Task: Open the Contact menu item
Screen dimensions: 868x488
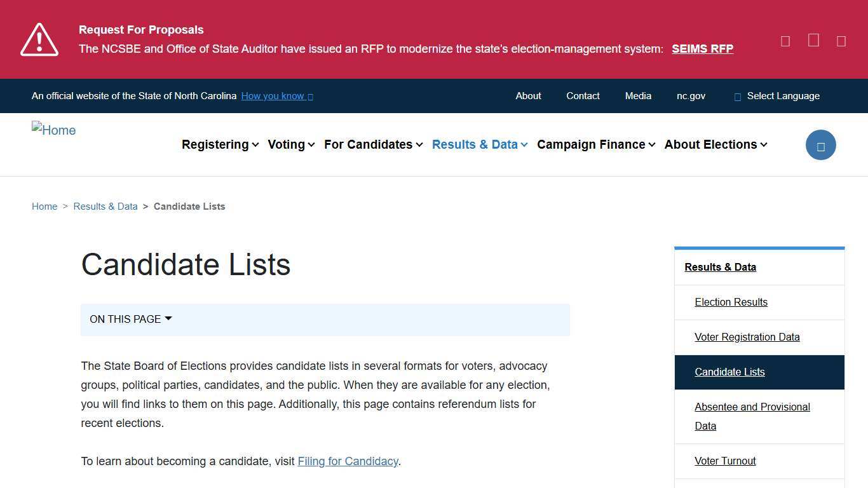Action: point(583,96)
